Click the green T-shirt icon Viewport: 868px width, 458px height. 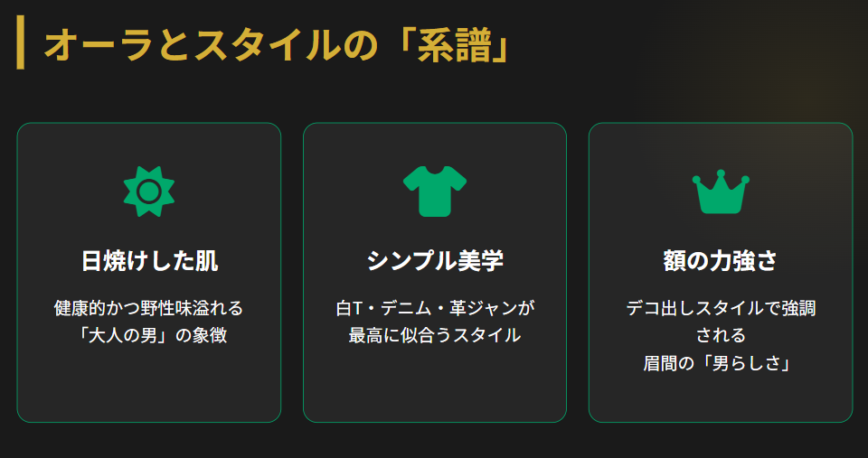pyautogui.click(x=435, y=191)
